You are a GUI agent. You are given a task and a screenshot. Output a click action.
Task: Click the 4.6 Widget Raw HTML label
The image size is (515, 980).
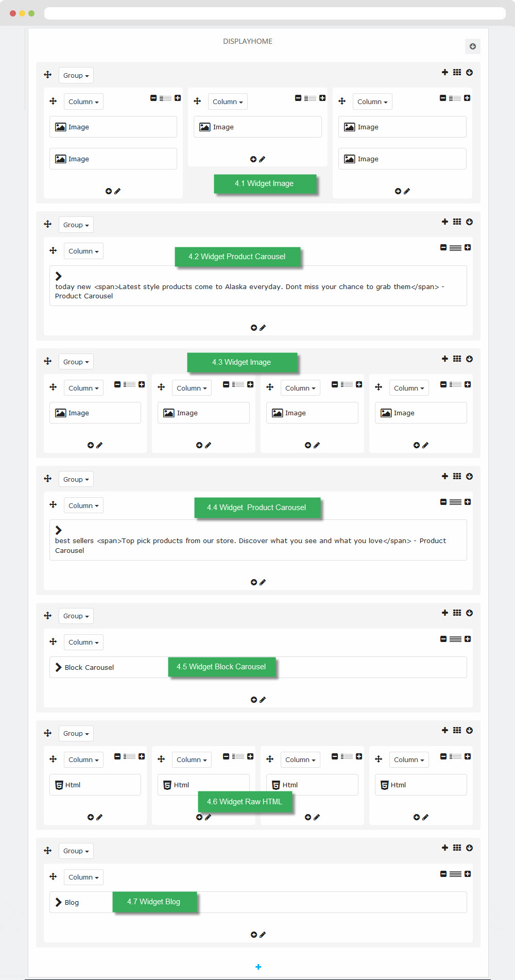(x=245, y=802)
